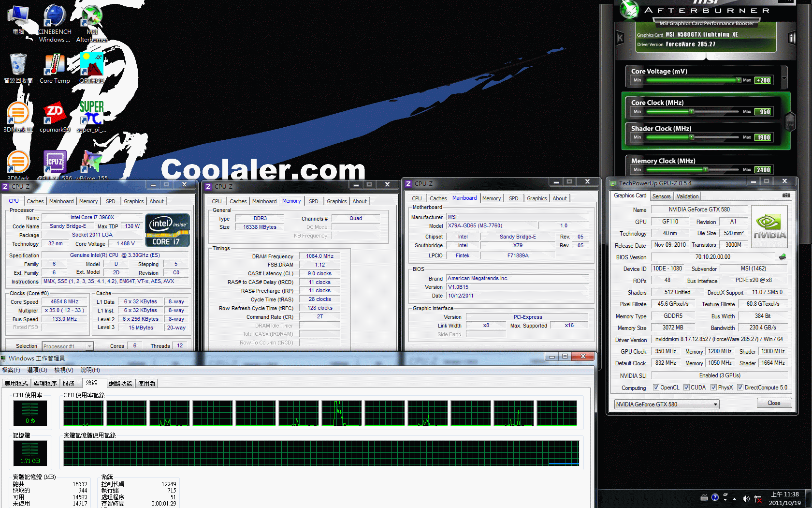
Task: Open CPU-Z desktop shortcut icon
Action: (x=55, y=165)
